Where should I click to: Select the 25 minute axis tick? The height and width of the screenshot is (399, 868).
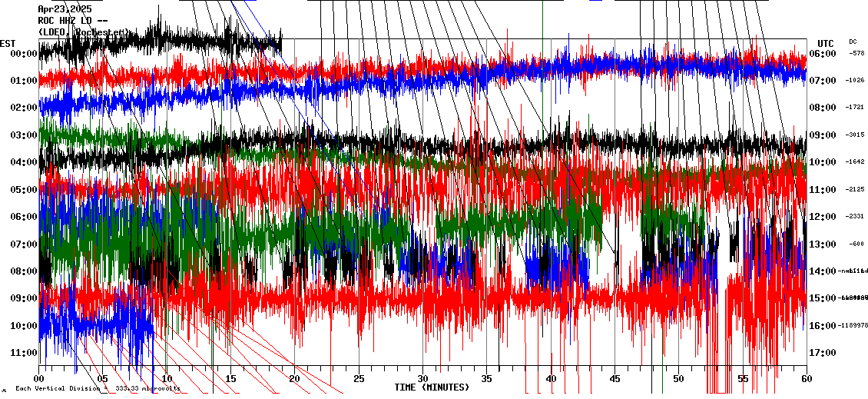click(x=359, y=379)
